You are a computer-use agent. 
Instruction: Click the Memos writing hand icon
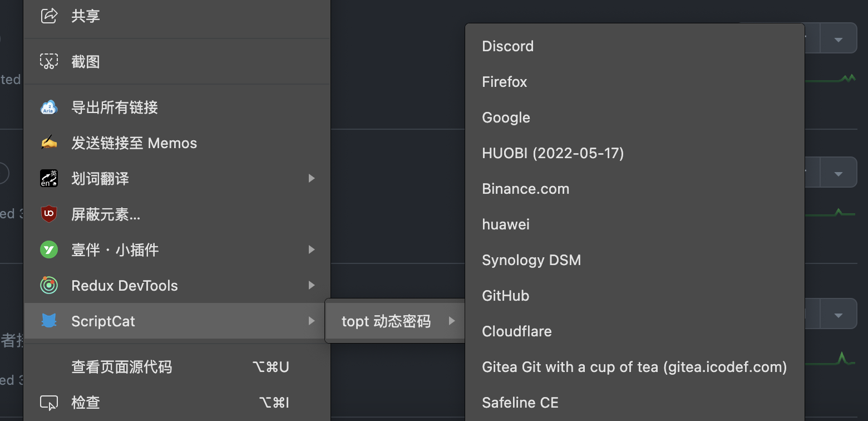click(x=49, y=143)
